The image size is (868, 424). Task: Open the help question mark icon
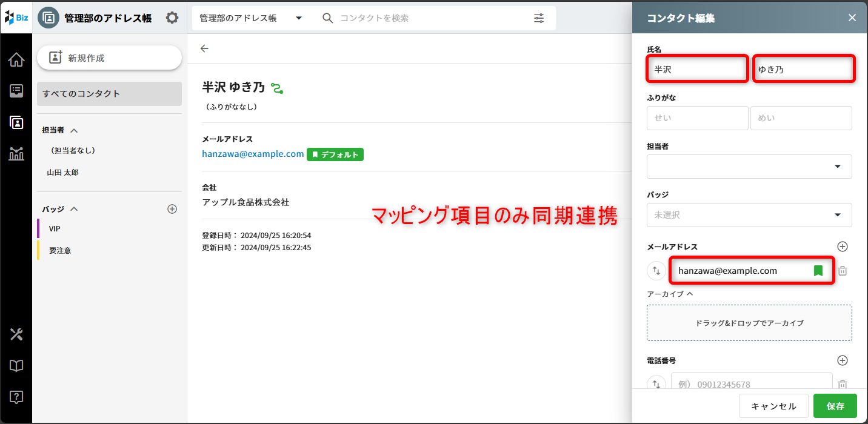point(16,397)
